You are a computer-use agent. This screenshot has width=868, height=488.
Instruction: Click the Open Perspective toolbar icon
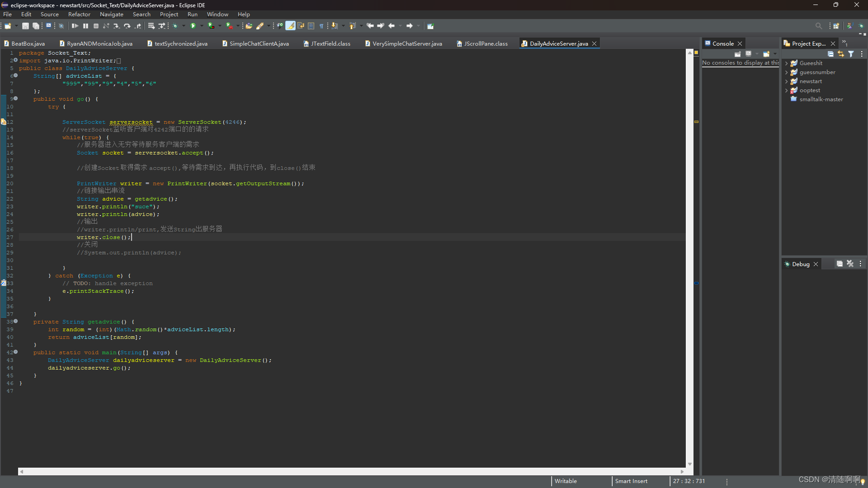tap(836, 26)
